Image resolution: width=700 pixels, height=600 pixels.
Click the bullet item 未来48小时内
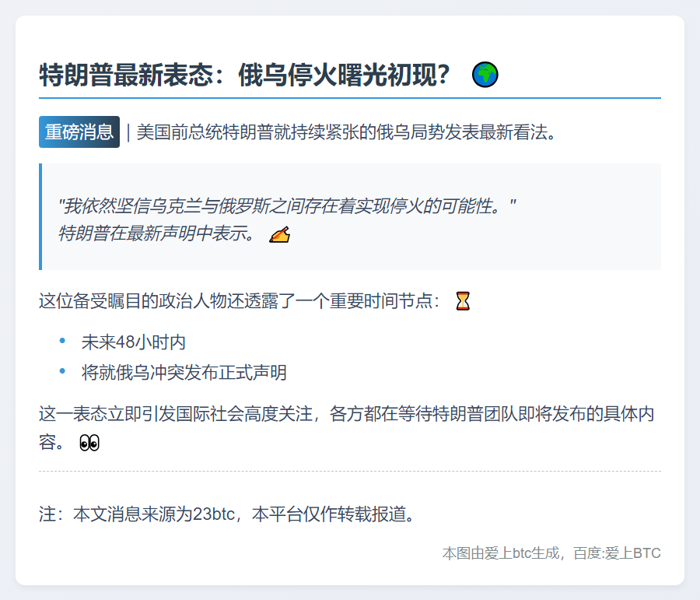(x=133, y=342)
